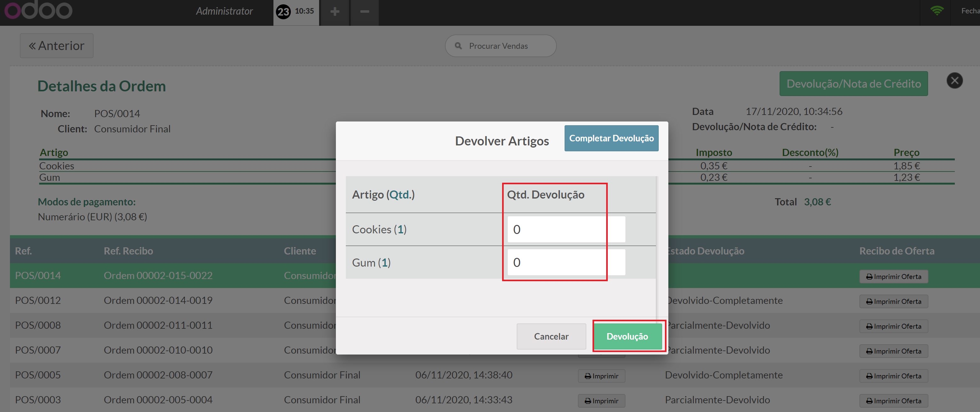Select order tab number 23
The width and height of the screenshot is (980, 412).
(295, 12)
